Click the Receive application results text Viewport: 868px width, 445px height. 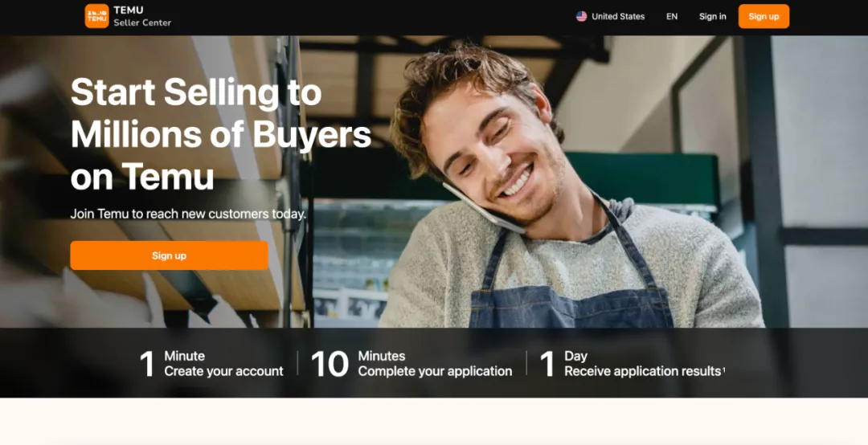point(642,371)
